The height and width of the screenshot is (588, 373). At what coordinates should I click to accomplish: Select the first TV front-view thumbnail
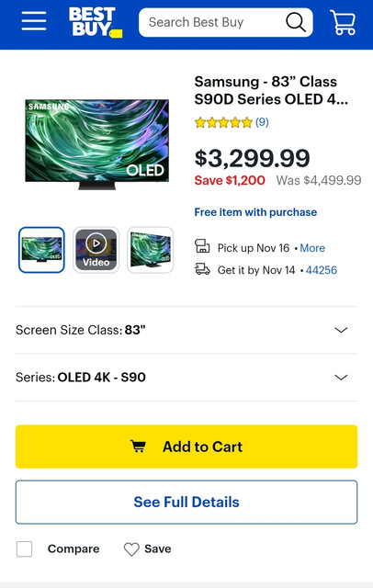click(x=41, y=250)
